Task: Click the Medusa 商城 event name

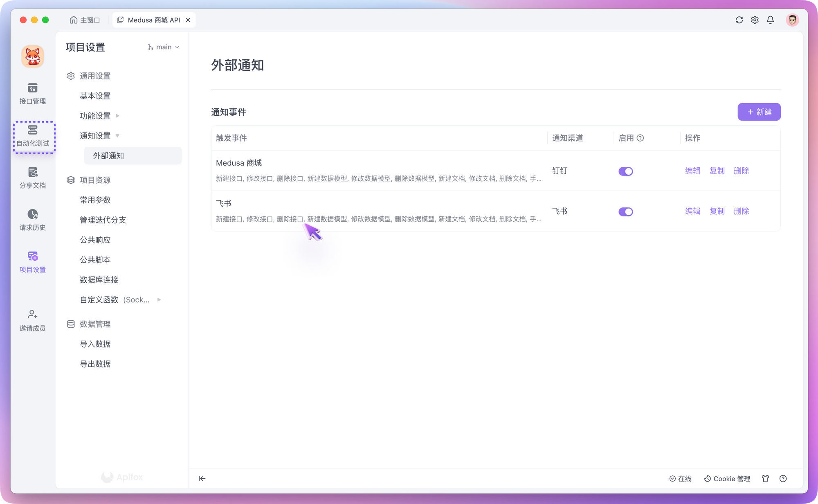Action: [x=239, y=163]
